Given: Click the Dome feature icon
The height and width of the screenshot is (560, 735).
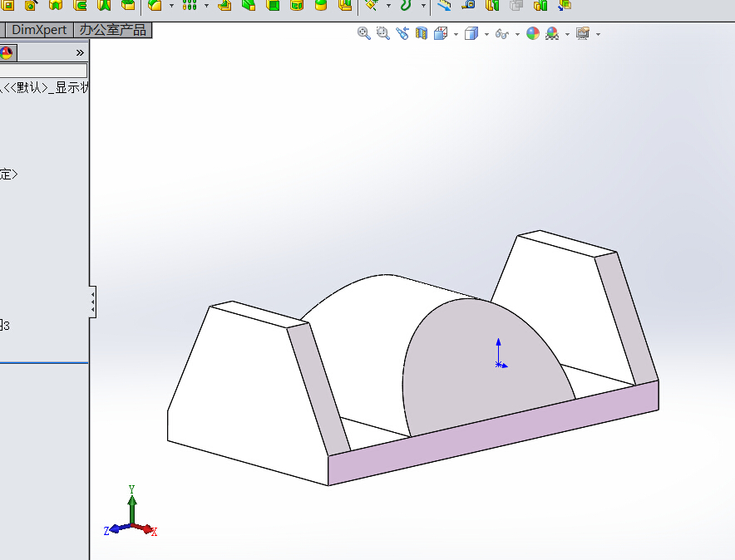Looking at the screenshot, I should (321, 5).
